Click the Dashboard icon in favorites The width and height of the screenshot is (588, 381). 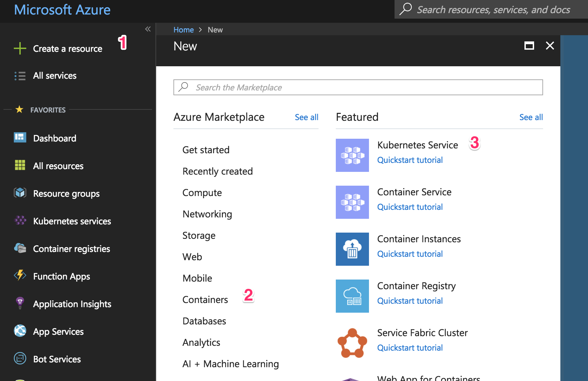[x=20, y=137]
